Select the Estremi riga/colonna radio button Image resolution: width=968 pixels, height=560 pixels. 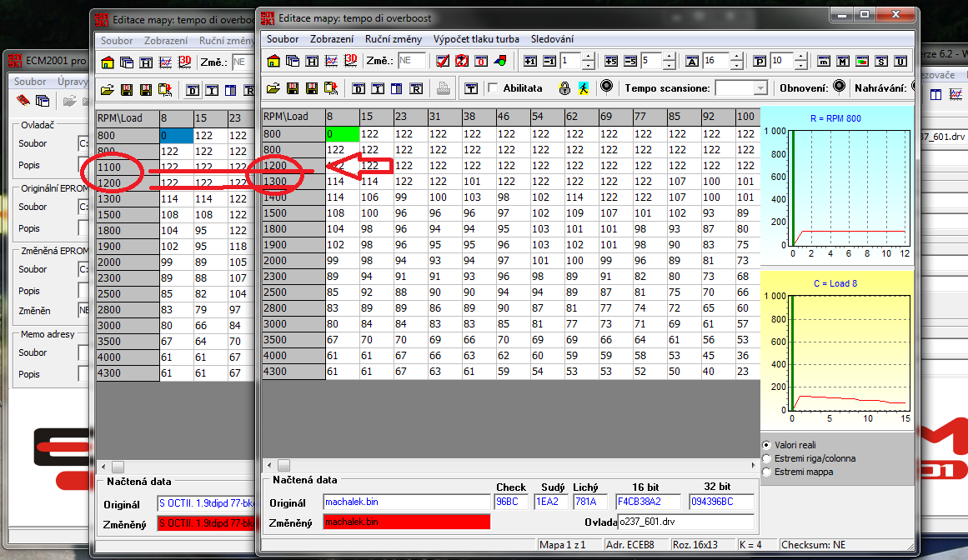pos(766,458)
